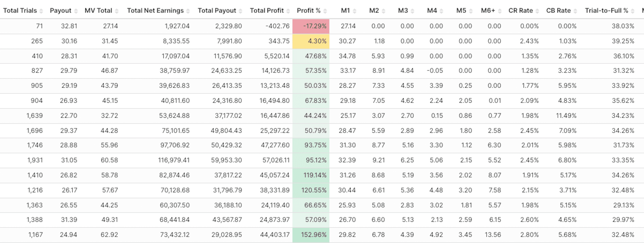Select Total Payout value 59,953.30
The width and height of the screenshot is (644, 243).
pos(227,160)
